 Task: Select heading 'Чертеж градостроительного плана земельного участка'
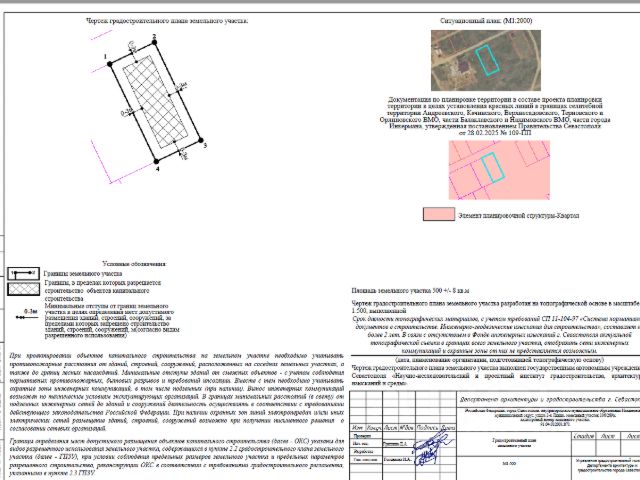[x=167, y=20]
